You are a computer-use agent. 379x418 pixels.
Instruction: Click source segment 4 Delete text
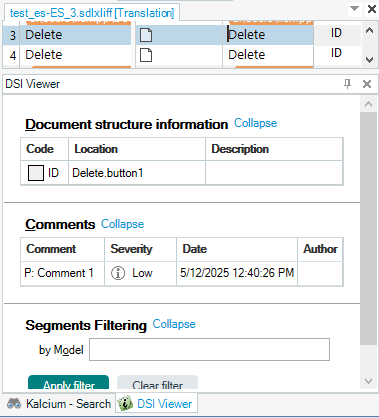point(44,55)
